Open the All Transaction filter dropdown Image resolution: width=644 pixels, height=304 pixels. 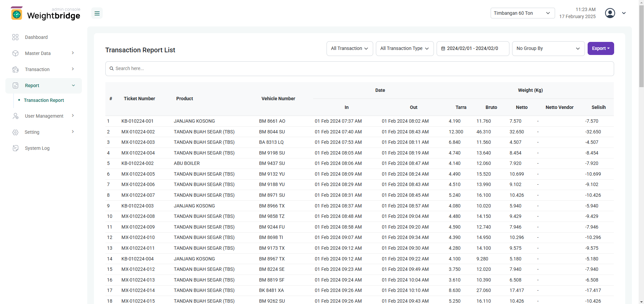(349, 49)
